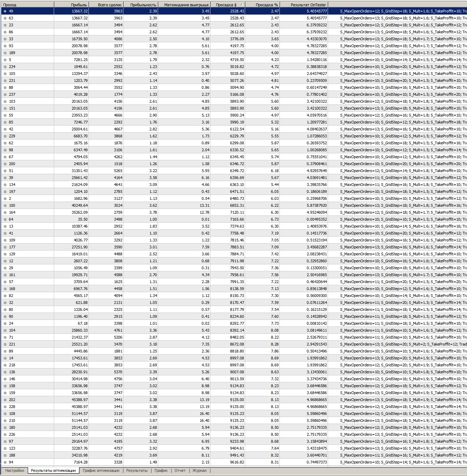
Task: Select the pass number 197
Action: (12, 192)
